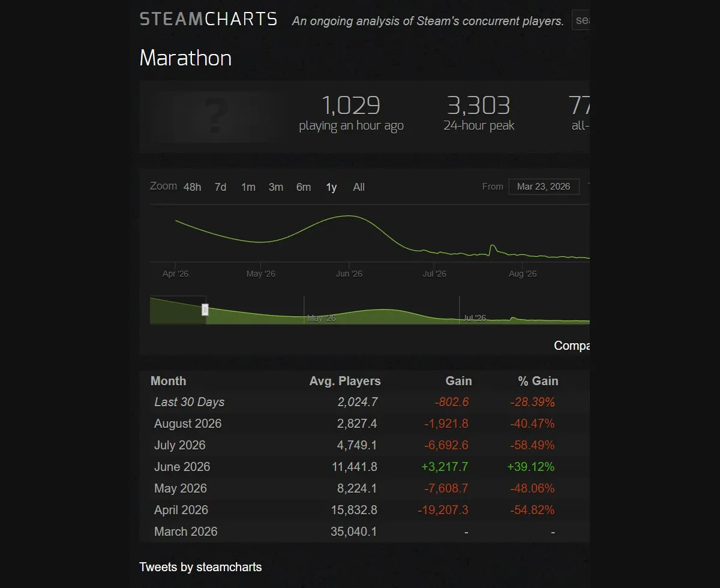Image resolution: width=720 pixels, height=588 pixels.
Task: Click the percent gain +39.12%
Action: tap(531, 467)
